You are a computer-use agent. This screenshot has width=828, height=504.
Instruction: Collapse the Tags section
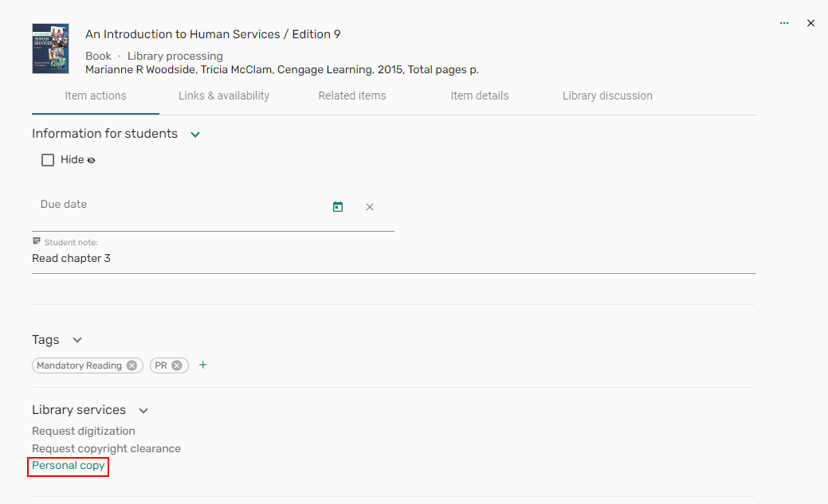tap(77, 340)
